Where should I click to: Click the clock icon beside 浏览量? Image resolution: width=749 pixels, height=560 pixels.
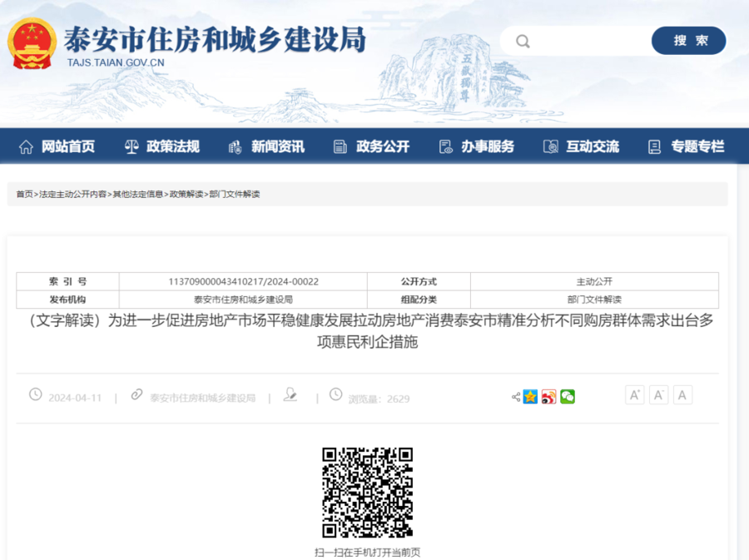tap(336, 394)
